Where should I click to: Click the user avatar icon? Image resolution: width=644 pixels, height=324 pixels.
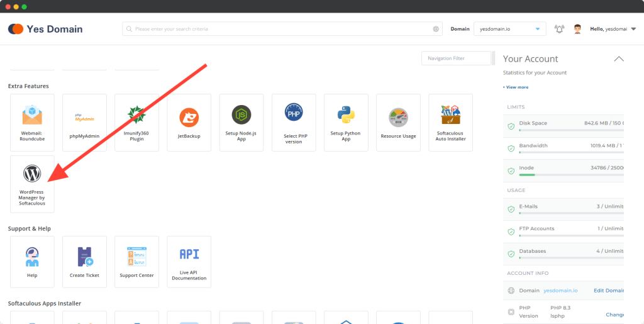pos(578,29)
